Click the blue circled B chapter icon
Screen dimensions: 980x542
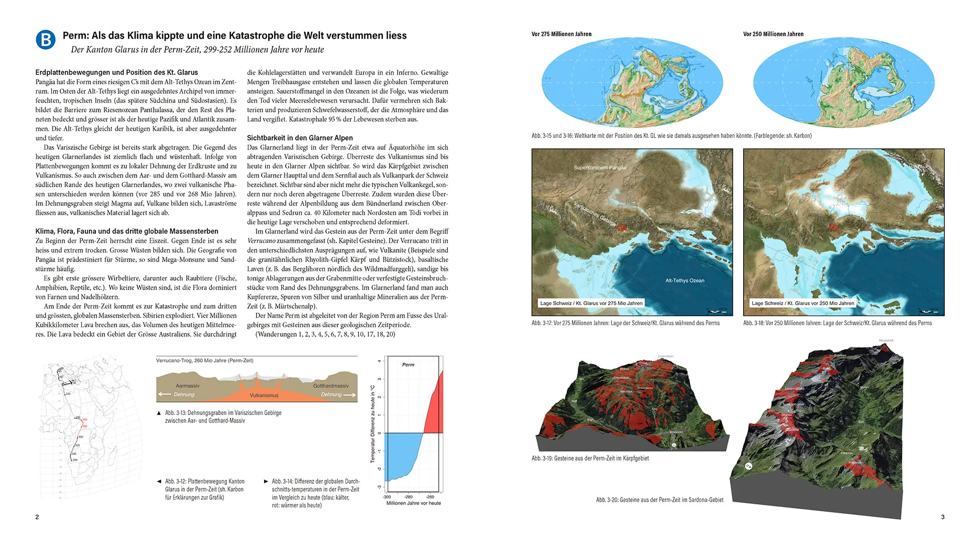(x=46, y=40)
